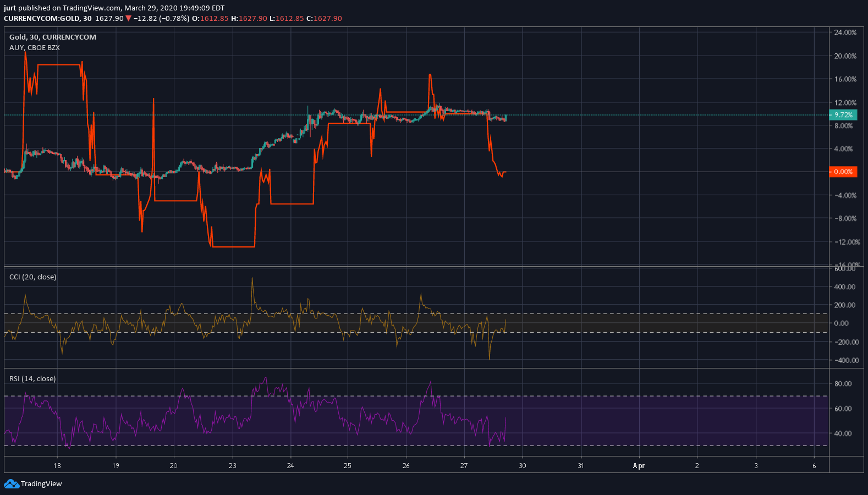Click the 'C:1627.90' close value in header
This screenshot has height=495, width=868.
point(324,18)
